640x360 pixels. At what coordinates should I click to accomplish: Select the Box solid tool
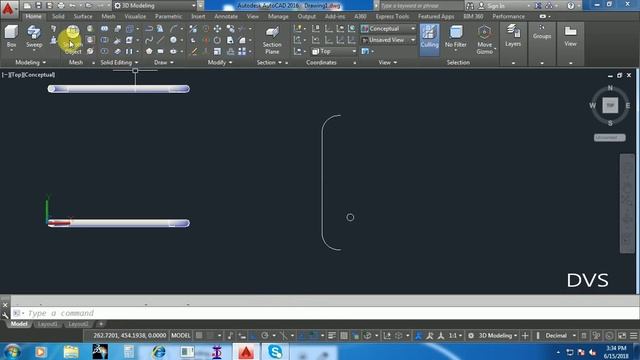[x=11, y=37]
